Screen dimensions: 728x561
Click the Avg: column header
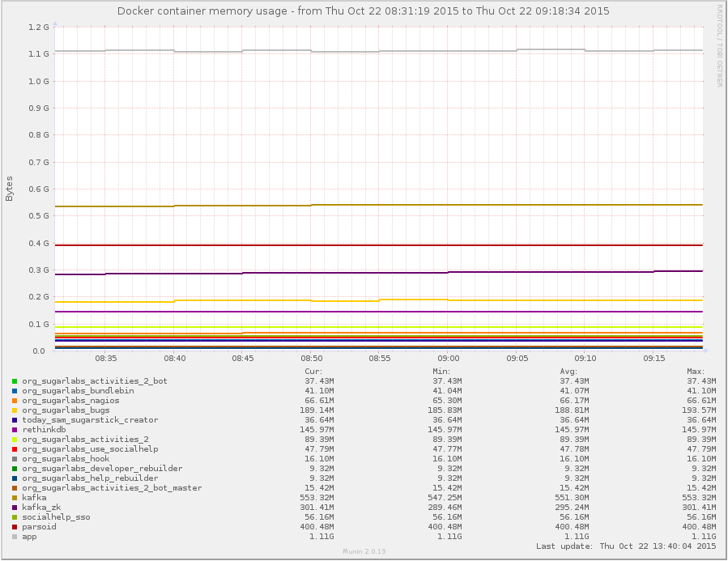568,372
